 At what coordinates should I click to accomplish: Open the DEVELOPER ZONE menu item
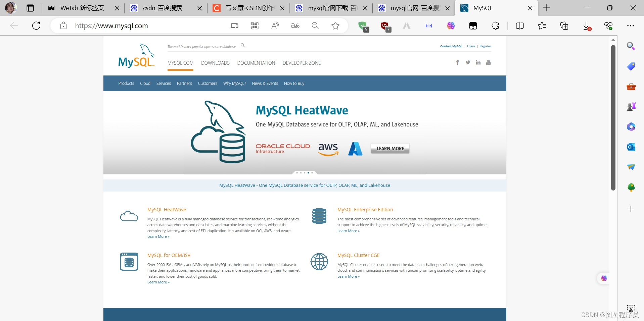302,63
